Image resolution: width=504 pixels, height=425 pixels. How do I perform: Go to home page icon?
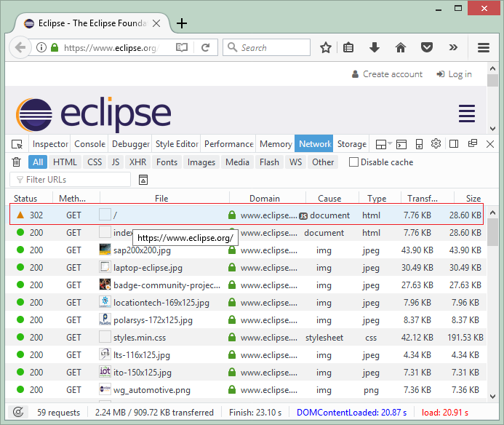click(401, 47)
